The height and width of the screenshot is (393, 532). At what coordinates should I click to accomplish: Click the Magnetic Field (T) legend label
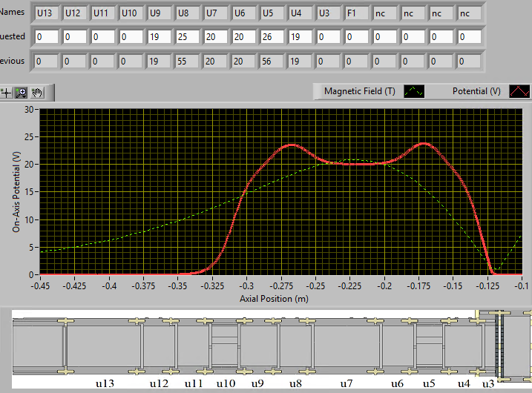360,91
